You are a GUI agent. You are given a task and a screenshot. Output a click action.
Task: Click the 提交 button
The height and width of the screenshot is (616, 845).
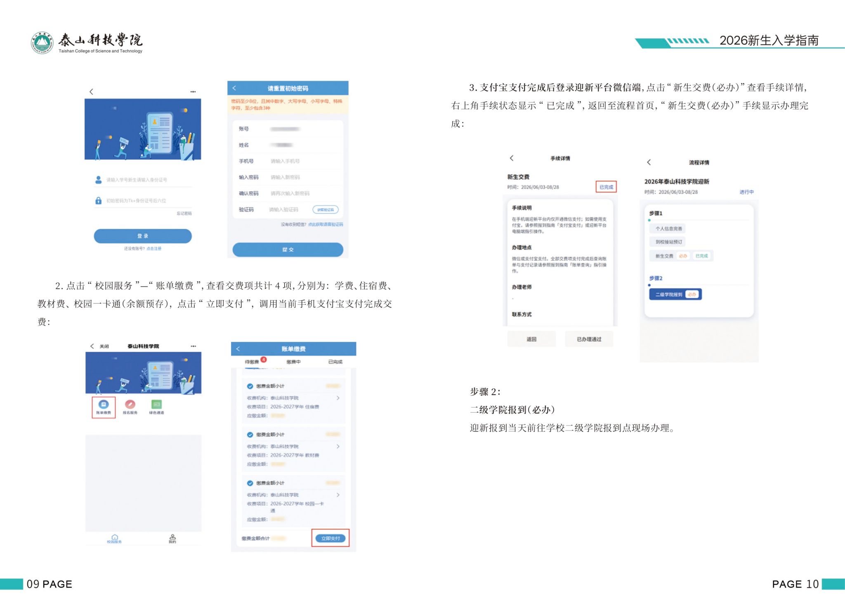click(288, 250)
